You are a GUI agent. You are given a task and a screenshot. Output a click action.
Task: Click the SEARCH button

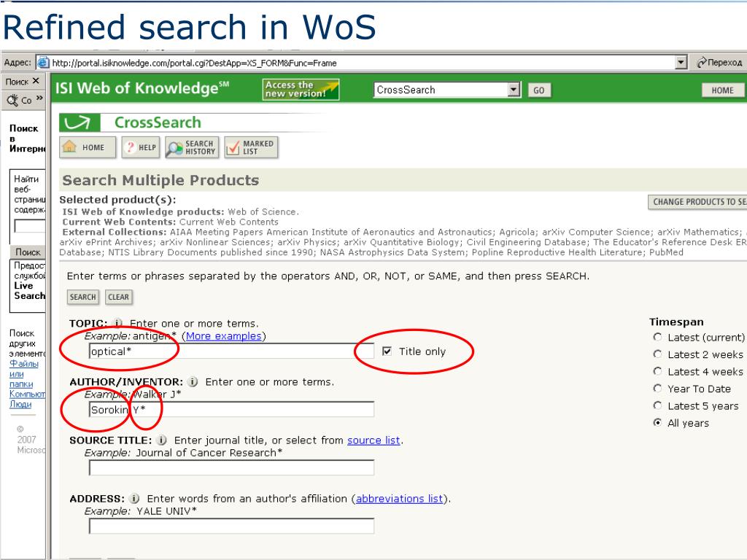click(83, 297)
